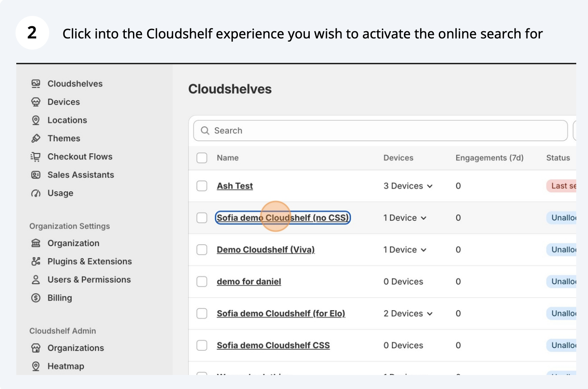
Task: Open Heatmap under Cloudshelf Admin
Action: (66, 366)
